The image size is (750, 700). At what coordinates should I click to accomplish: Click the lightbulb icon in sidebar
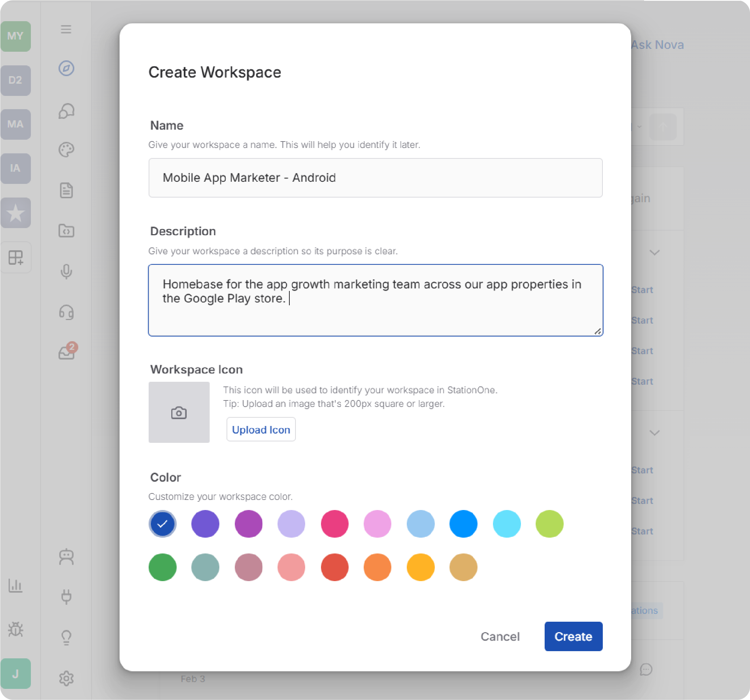pyautogui.click(x=66, y=638)
